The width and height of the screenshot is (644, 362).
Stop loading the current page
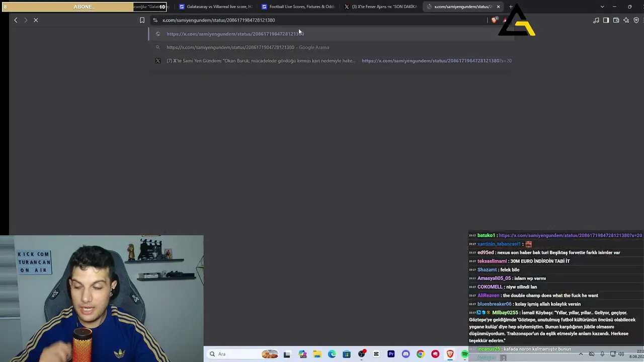coord(36,20)
